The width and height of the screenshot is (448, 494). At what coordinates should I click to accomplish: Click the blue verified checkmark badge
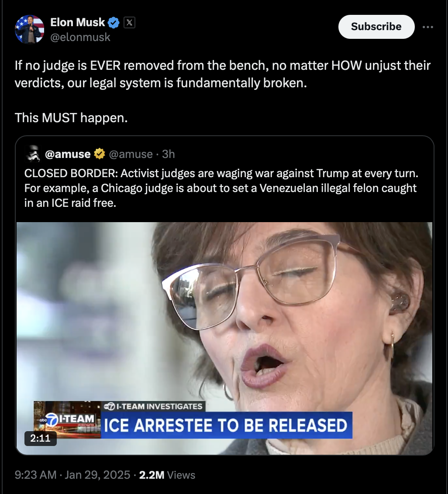[114, 23]
